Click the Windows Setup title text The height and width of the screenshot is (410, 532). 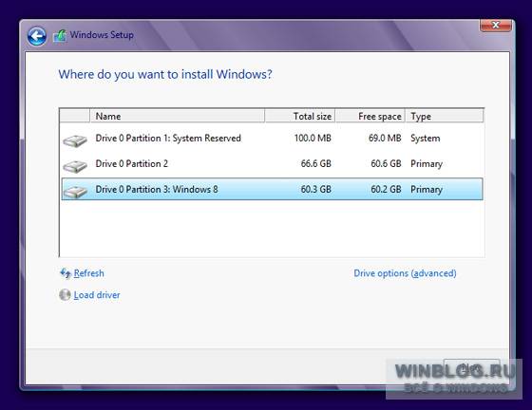pos(102,35)
